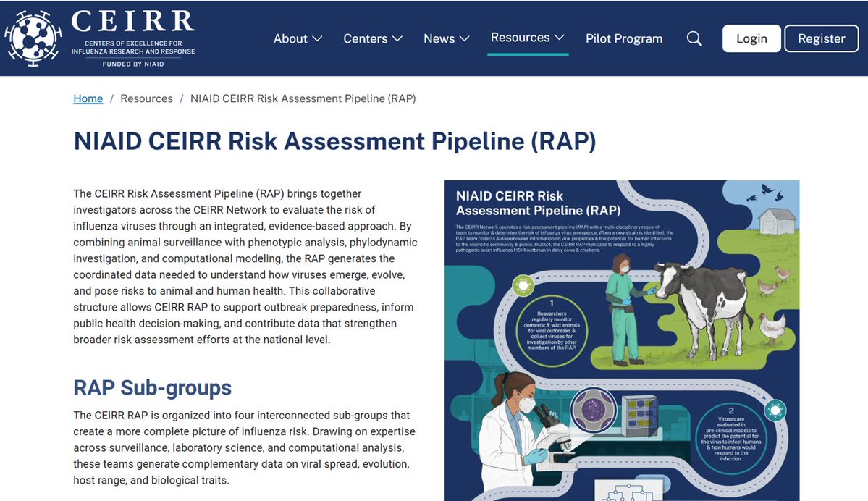Click the infographic title text

(x=538, y=203)
